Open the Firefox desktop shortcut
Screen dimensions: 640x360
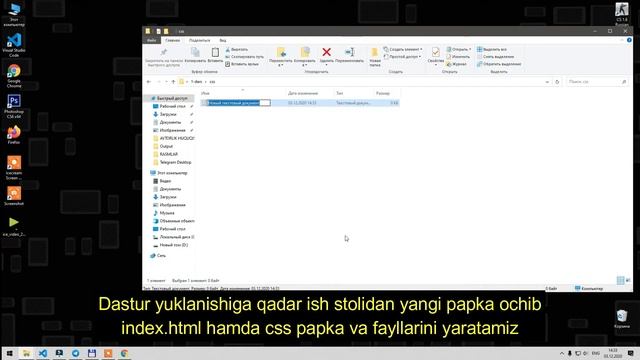[x=14, y=135]
